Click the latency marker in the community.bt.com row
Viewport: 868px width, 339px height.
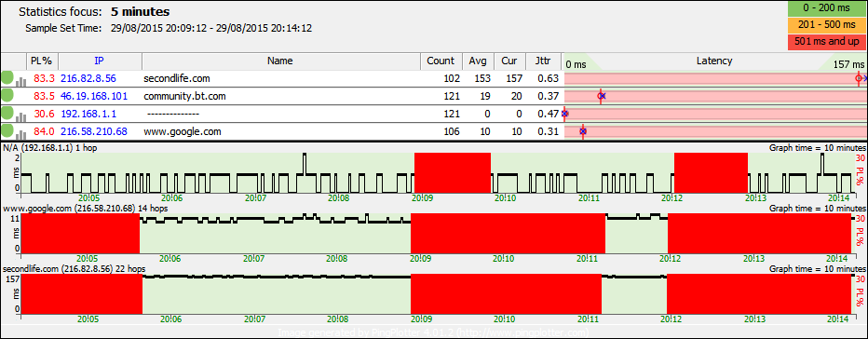tap(602, 96)
